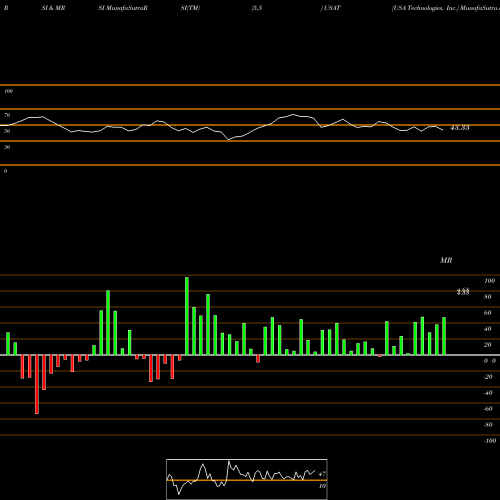Click the RSI axis label 50
500x500 pixels.
[x=7, y=131]
